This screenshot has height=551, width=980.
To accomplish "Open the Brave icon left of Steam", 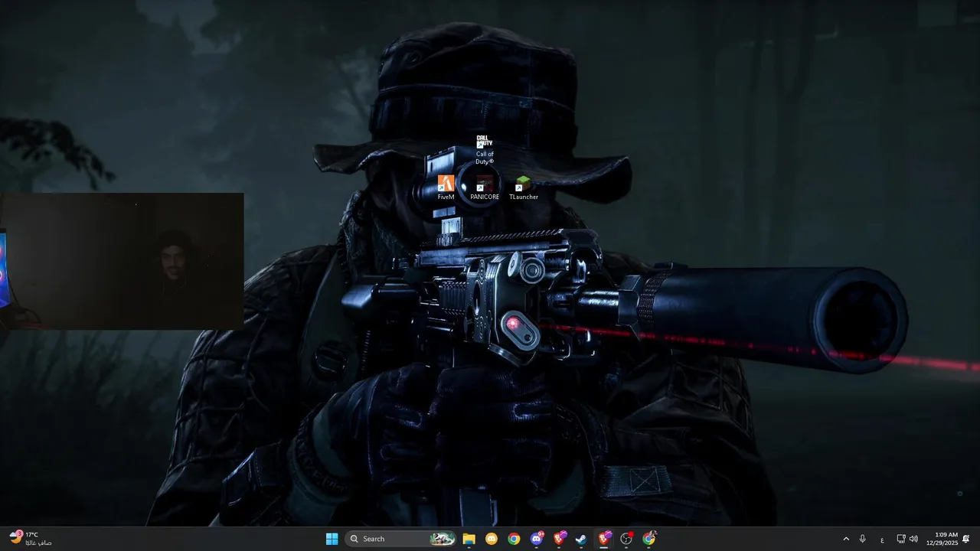I will (x=559, y=539).
